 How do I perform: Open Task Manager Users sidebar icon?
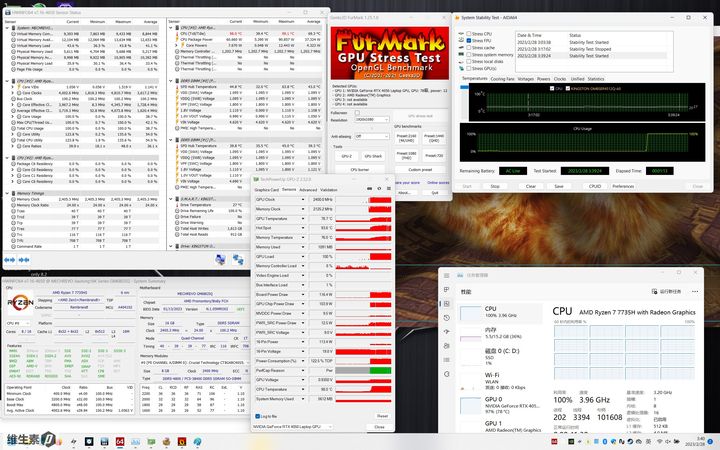click(446, 346)
